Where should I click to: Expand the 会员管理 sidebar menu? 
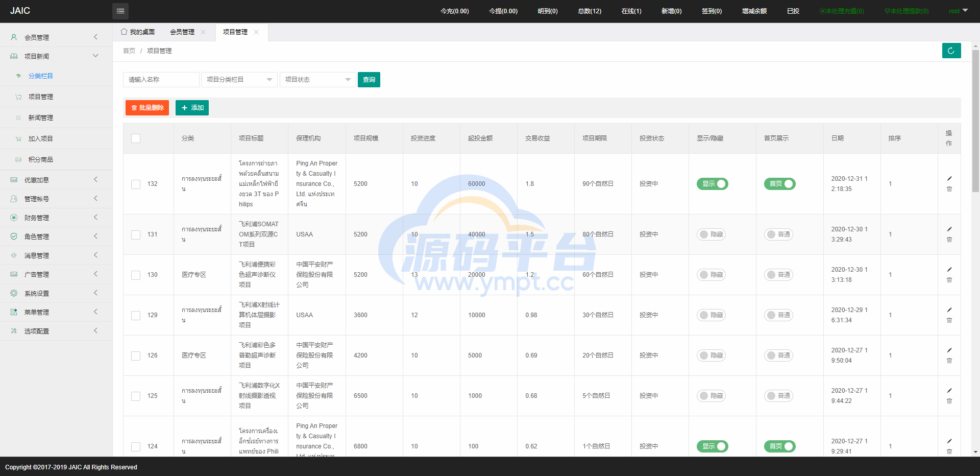pos(56,37)
